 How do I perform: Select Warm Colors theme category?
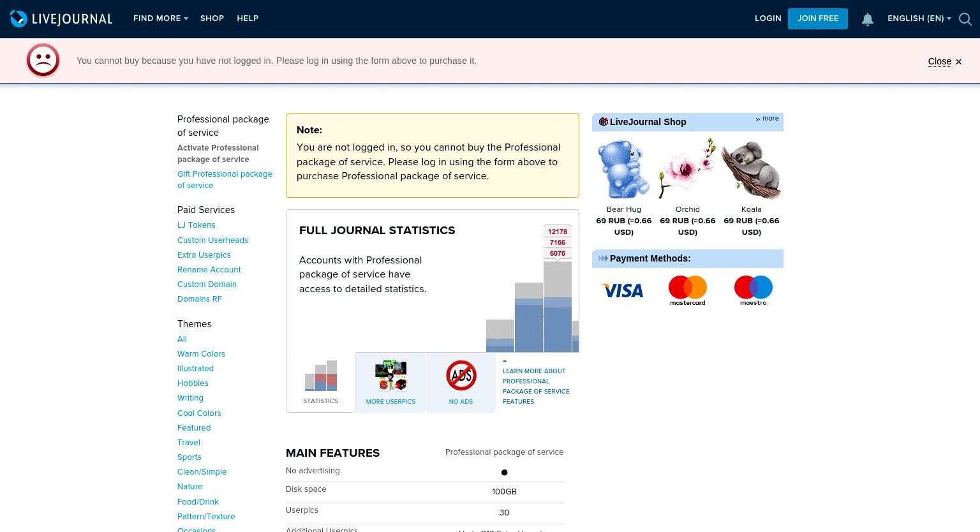pyautogui.click(x=201, y=354)
